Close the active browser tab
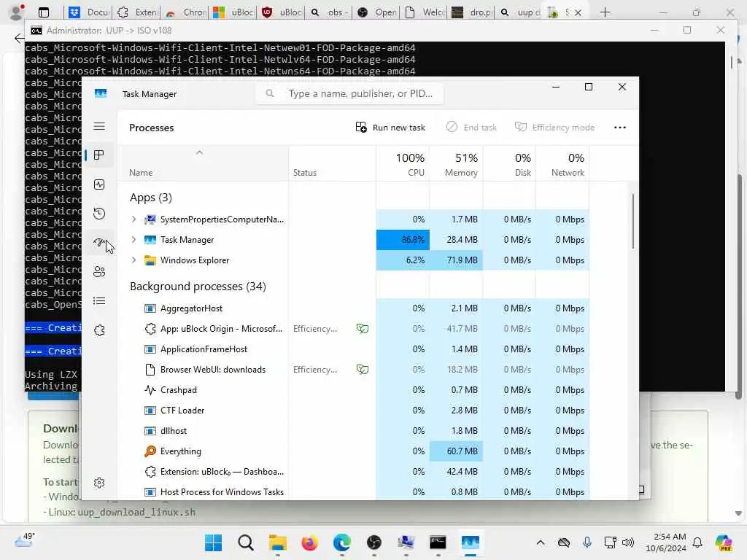This screenshot has height=560, width=747. [x=578, y=13]
